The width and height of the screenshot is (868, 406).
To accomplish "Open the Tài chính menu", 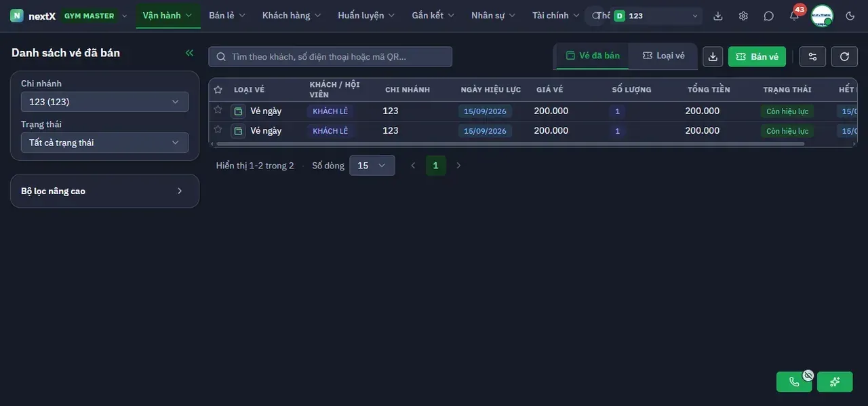I will pyautogui.click(x=556, y=16).
